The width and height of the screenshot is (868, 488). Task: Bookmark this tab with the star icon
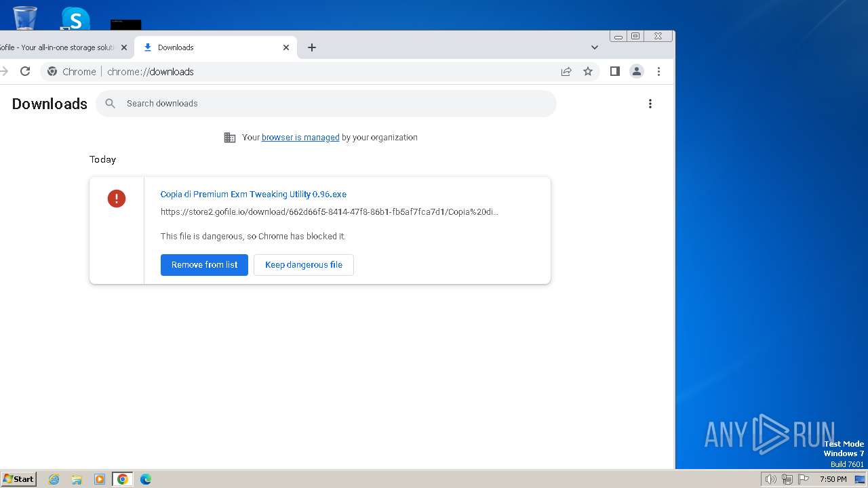(x=588, y=71)
